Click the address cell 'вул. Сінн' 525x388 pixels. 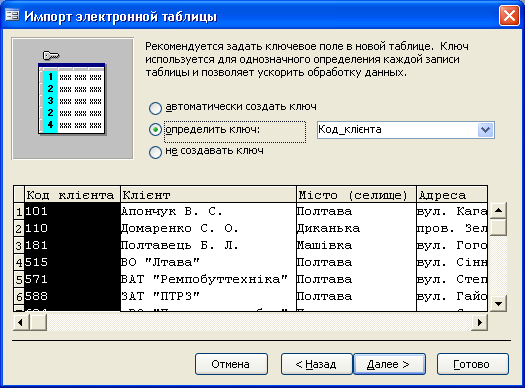point(452,262)
